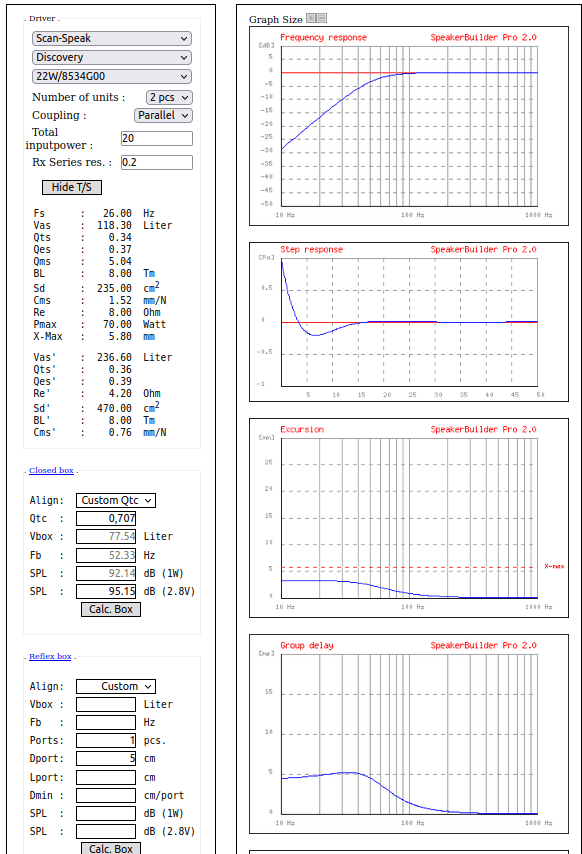Screen dimensions: 582x854
Task: Click the Total inputpower input field
Action: pyautogui.click(x=157, y=138)
